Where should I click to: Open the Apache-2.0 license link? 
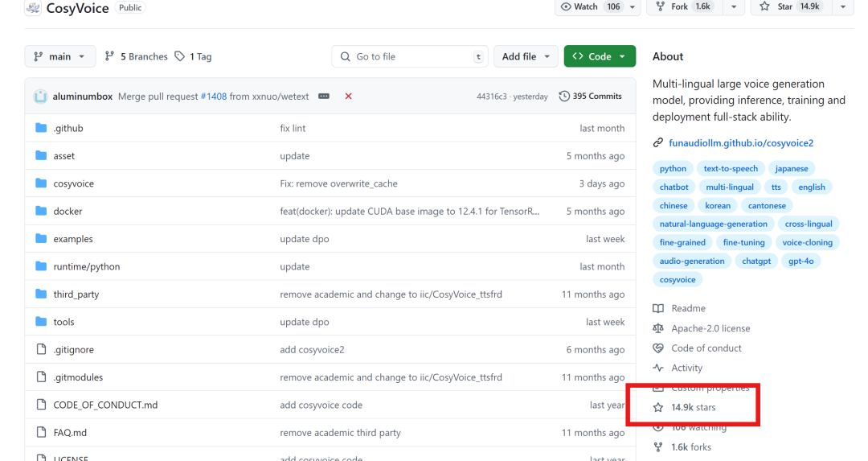click(710, 328)
